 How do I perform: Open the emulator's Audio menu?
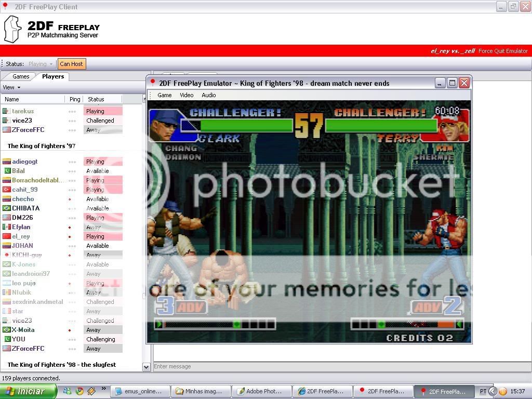209,95
